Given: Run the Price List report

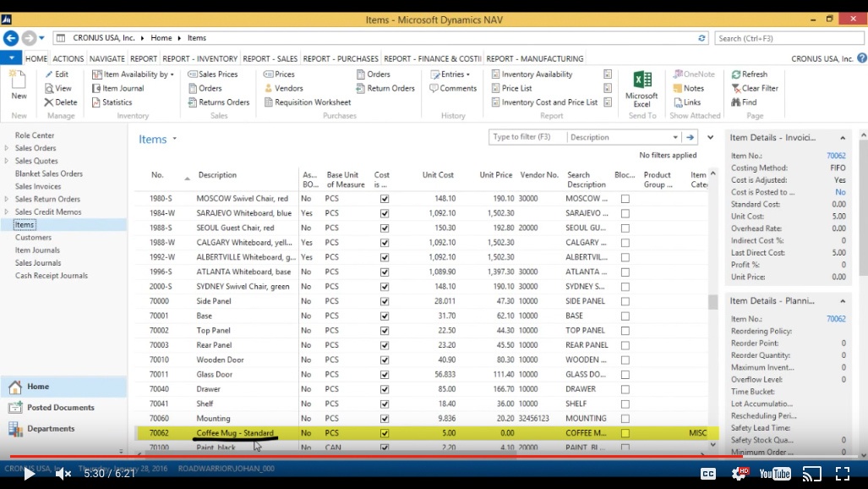Looking at the screenshot, I should point(511,88).
